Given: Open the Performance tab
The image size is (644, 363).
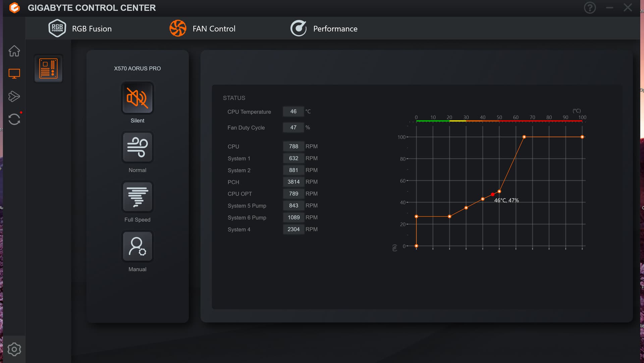Looking at the screenshot, I should pyautogui.click(x=324, y=29).
